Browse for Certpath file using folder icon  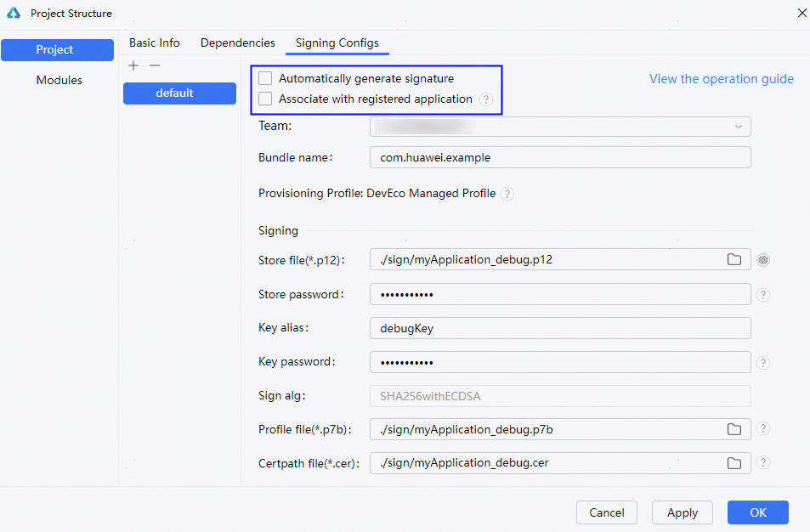(x=734, y=463)
